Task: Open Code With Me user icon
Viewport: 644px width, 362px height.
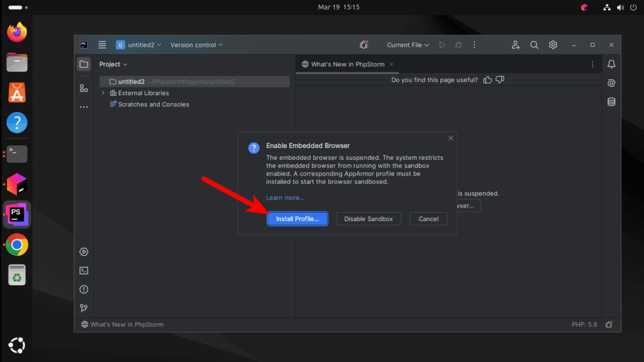Action: [x=516, y=45]
